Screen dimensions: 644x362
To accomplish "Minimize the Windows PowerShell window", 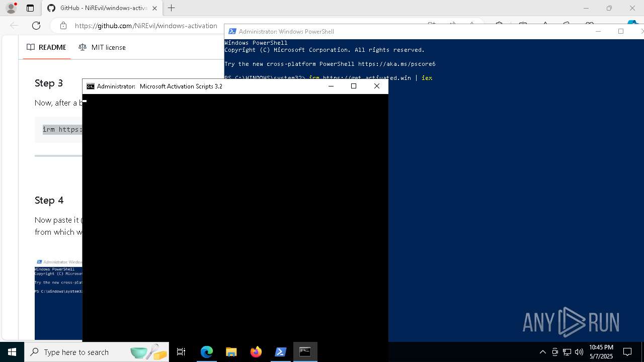I will 598,31.
